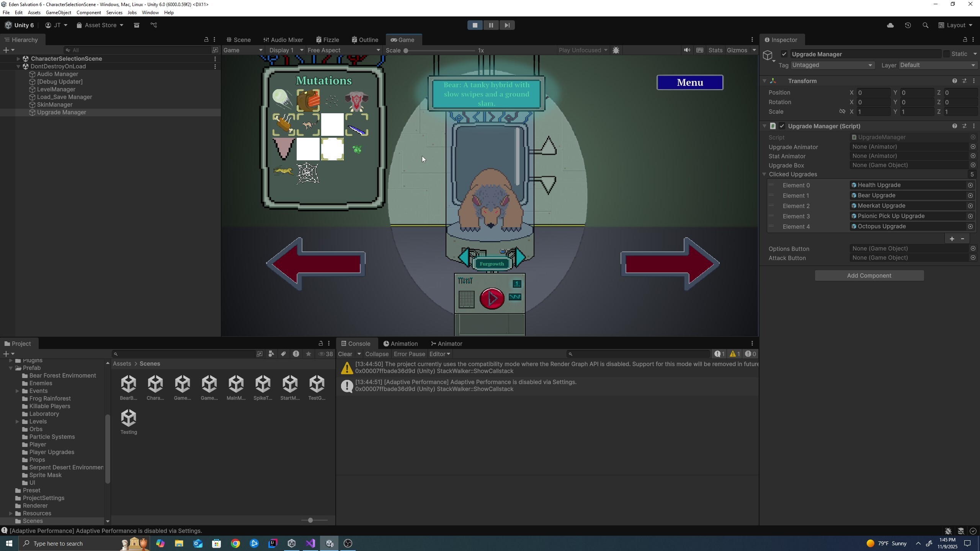
Task: Switch to the Audio Mixer tab
Action: [283, 40]
